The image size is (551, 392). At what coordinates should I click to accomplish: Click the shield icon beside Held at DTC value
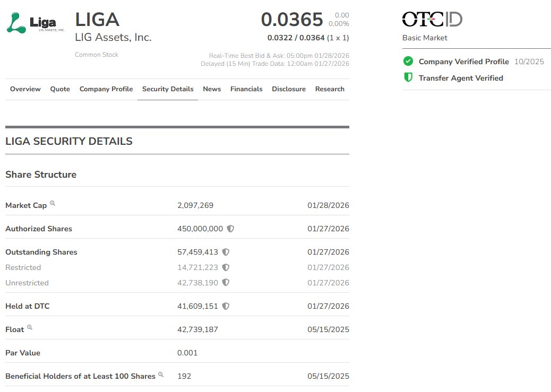(226, 306)
